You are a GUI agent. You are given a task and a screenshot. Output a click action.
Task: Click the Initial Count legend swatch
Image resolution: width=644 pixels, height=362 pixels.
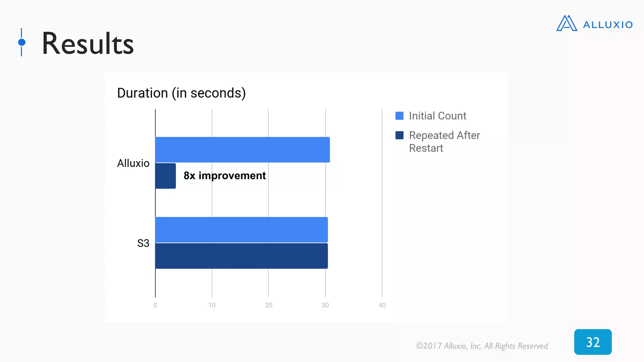click(x=399, y=116)
